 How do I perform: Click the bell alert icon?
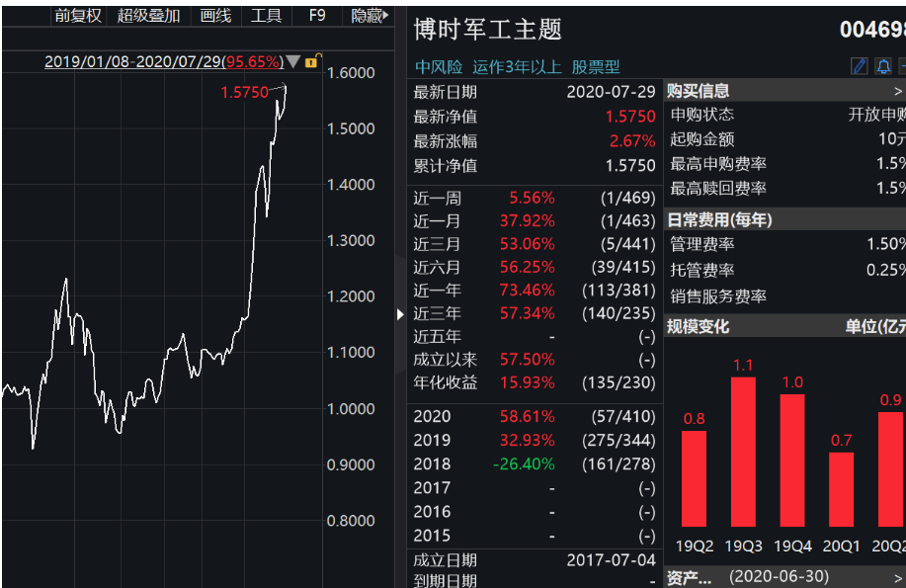click(883, 66)
